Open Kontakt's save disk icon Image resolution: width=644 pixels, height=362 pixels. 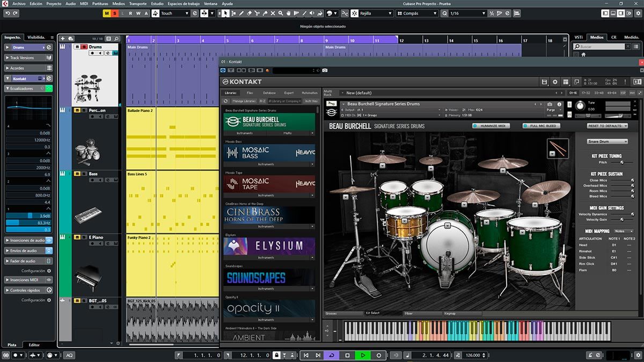[544, 82]
